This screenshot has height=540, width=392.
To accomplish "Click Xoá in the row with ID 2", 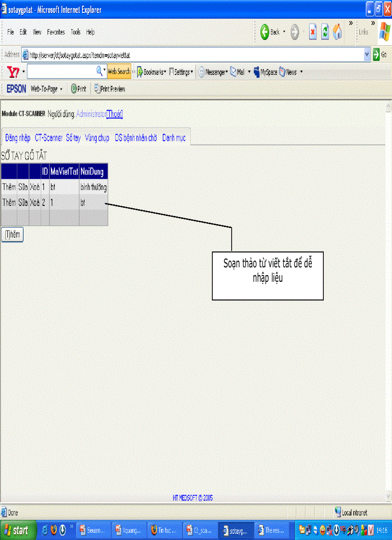I will 35,203.
